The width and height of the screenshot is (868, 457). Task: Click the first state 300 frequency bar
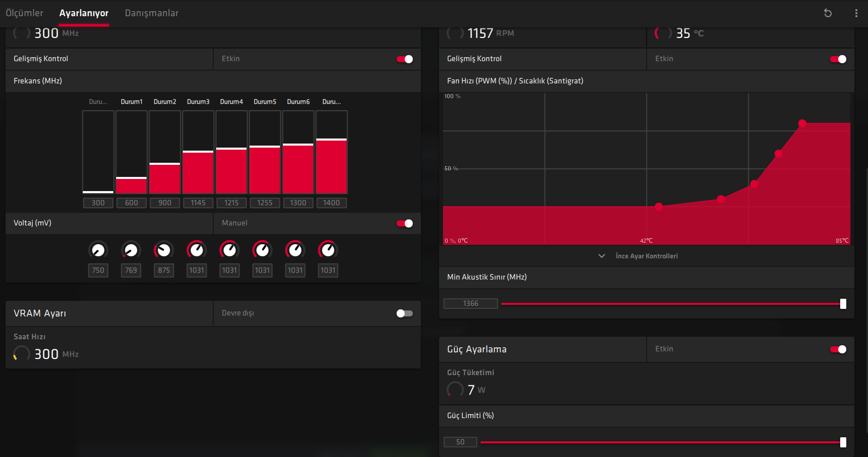click(98, 152)
